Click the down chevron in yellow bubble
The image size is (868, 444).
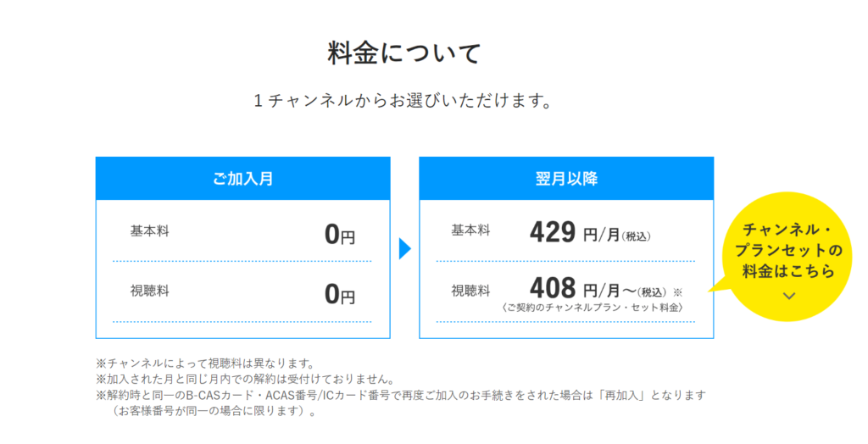(789, 297)
